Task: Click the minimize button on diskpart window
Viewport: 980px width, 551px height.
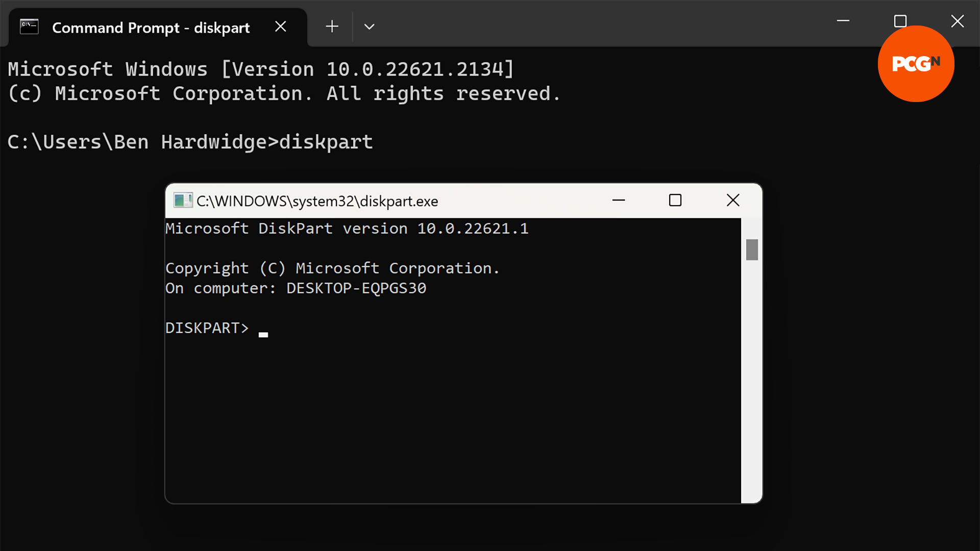Action: (x=619, y=201)
